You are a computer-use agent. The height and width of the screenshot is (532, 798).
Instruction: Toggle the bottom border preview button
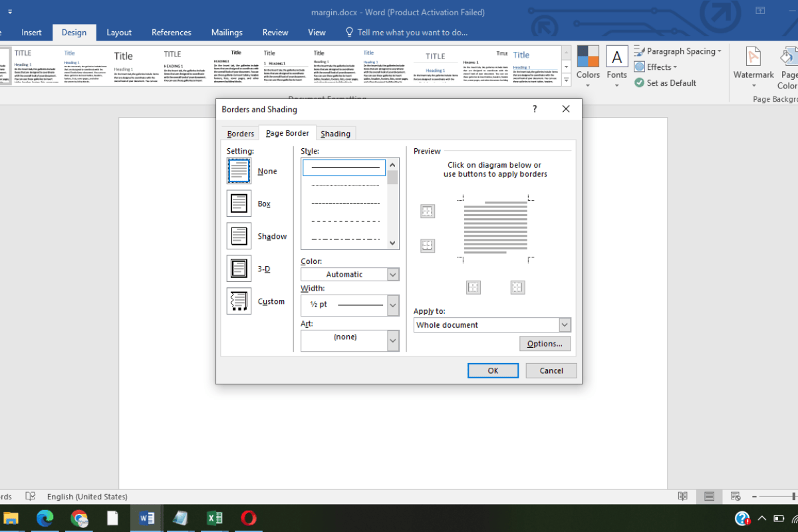point(428,246)
